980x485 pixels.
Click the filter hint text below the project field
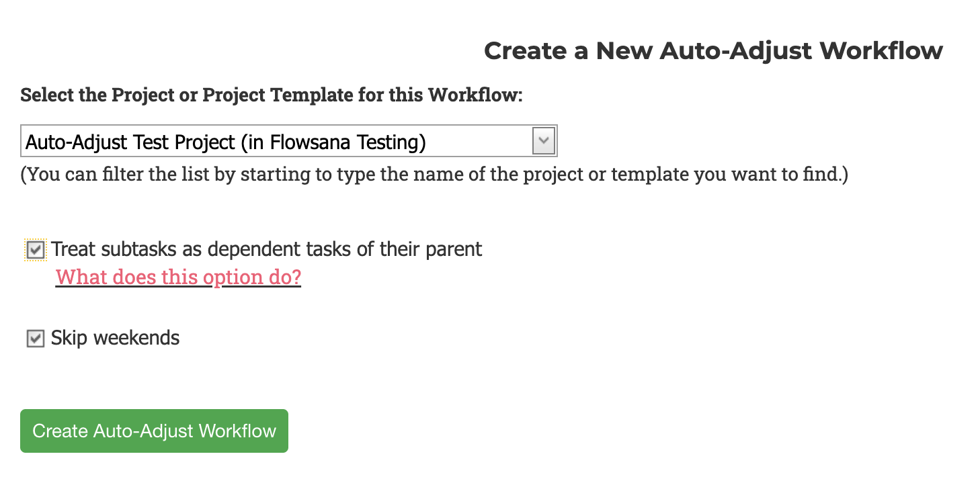tap(434, 175)
